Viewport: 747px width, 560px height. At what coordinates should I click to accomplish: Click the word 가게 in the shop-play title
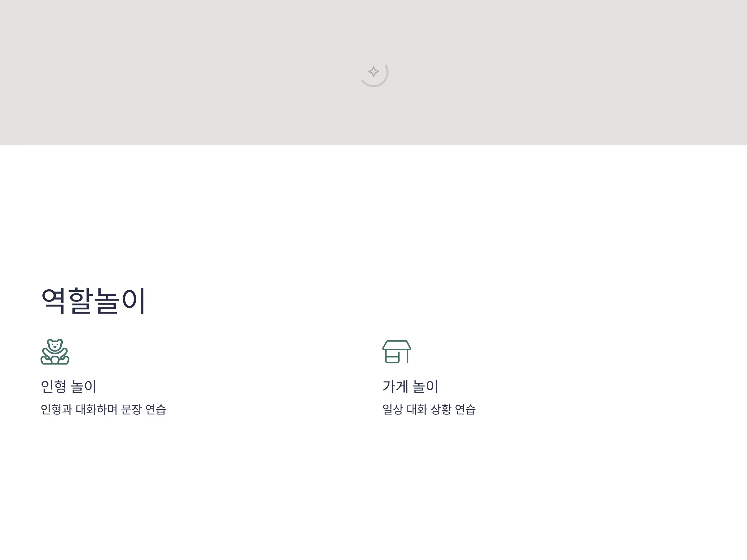(395, 386)
